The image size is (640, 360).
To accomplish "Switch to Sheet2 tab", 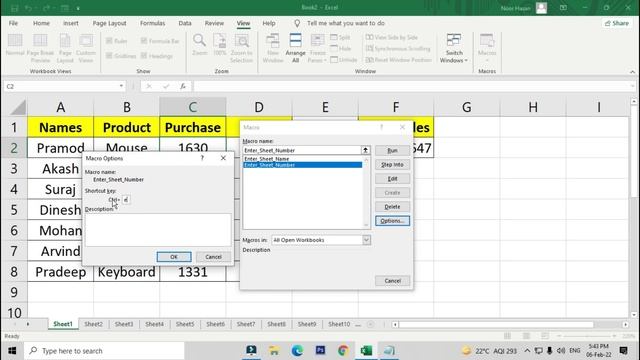I will tap(93, 324).
